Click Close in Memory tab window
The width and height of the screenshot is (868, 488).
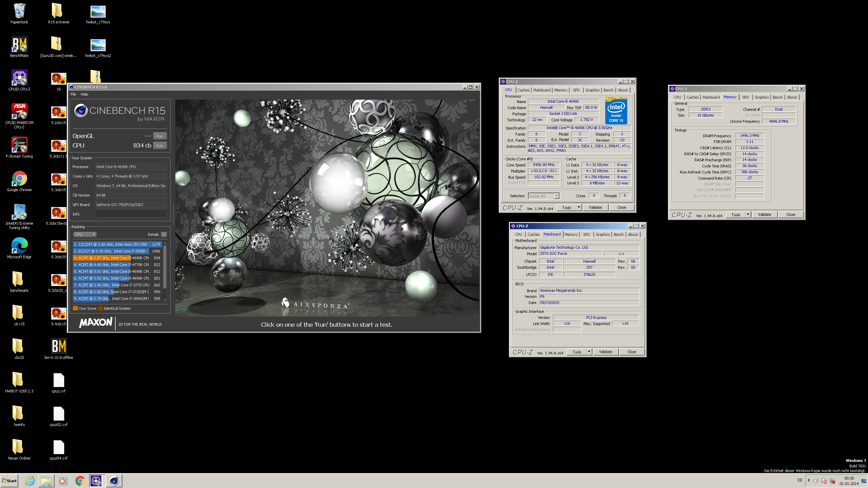[791, 214]
